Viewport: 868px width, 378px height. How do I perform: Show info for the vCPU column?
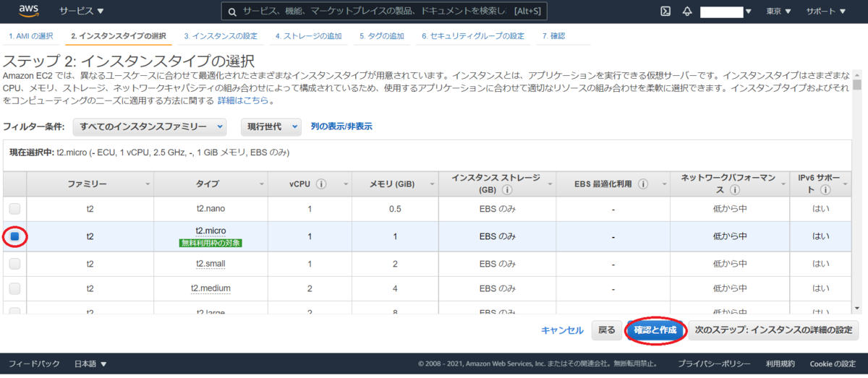[320, 184]
